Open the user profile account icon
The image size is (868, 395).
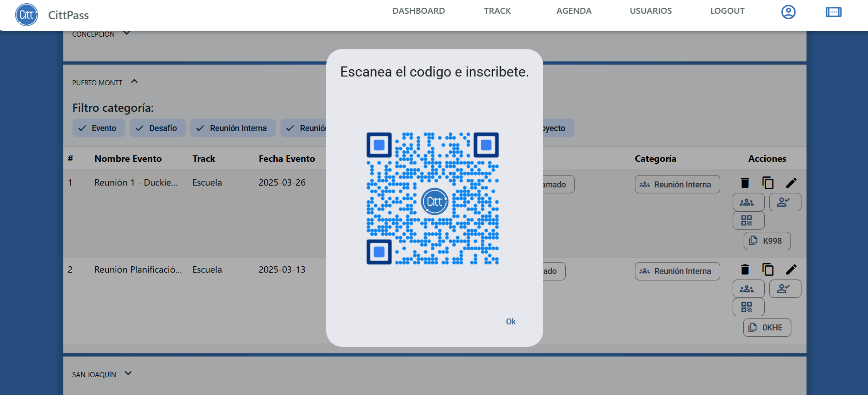pos(788,12)
